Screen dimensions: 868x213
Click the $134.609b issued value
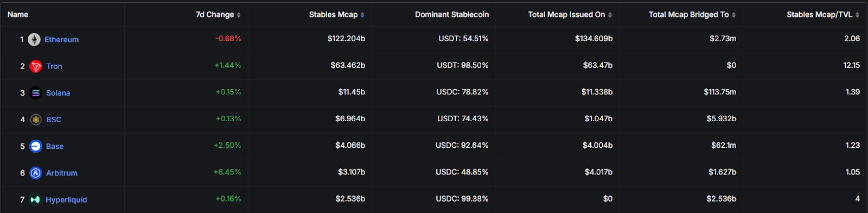pyautogui.click(x=593, y=39)
